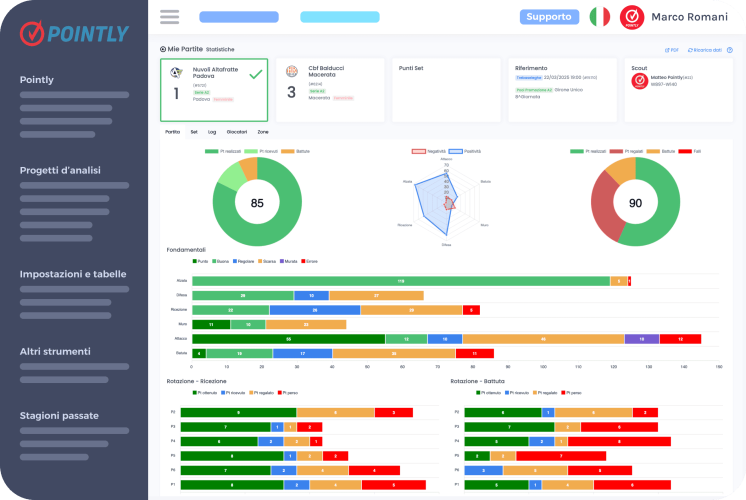The height and width of the screenshot is (500, 746).
Task: Expand the Pointly sidebar section
Action: pyautogui.click(x=37, y=79)
